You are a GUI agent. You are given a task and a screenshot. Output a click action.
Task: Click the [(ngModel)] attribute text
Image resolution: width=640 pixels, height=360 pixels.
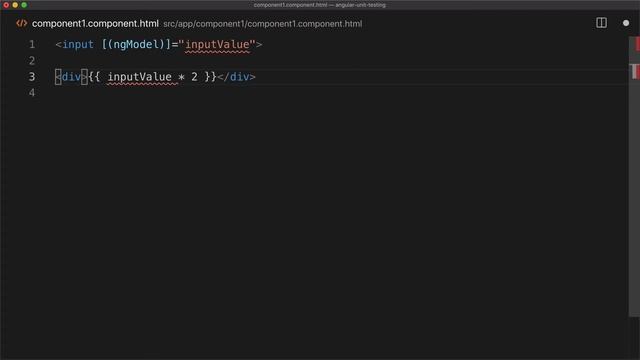(136, 44)
